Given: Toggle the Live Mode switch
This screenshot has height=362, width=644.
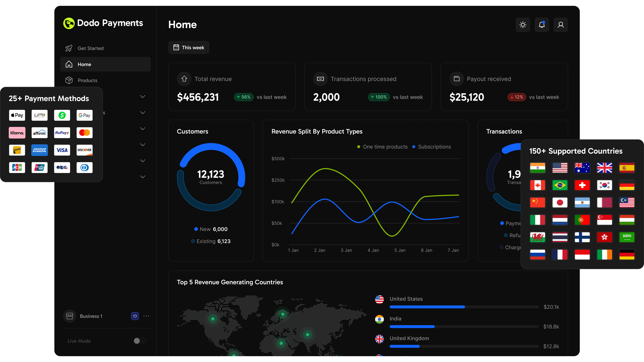Looking at the screenshot, I should coord(139,341).
